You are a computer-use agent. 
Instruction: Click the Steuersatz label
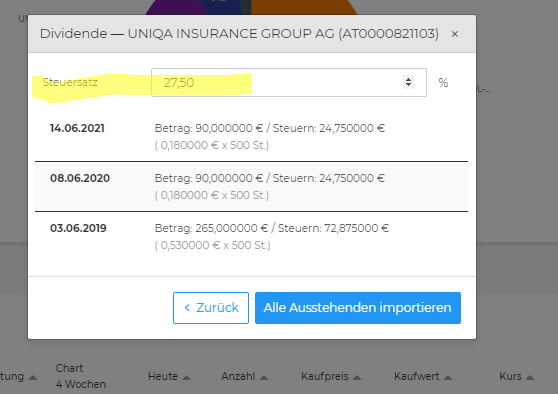[x=70, y=82]
